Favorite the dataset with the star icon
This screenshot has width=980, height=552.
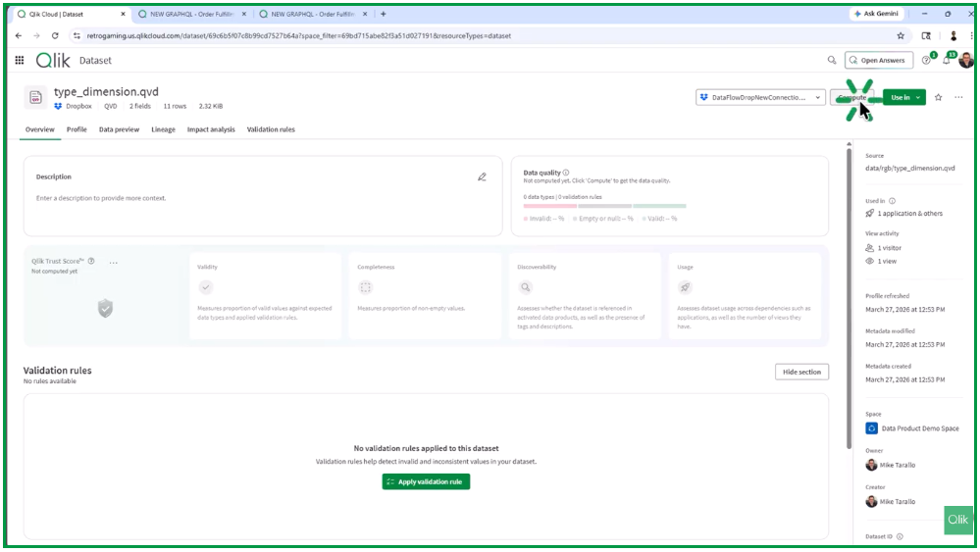[x=939, y=98]
